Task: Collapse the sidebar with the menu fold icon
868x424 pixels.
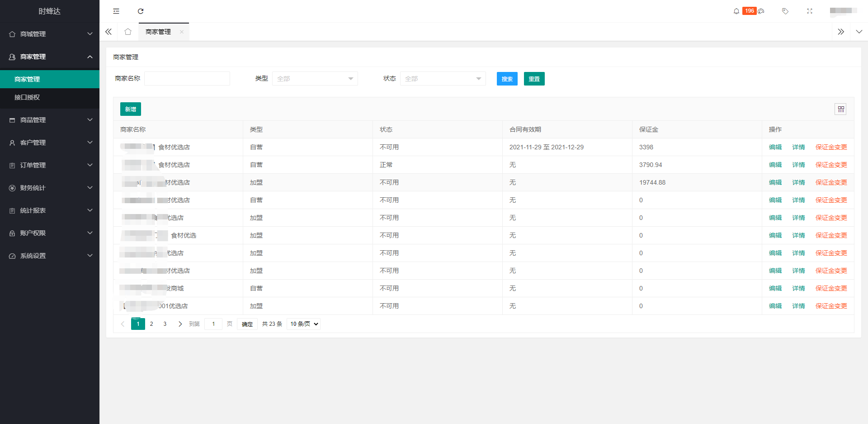Action: click(116, 11)
